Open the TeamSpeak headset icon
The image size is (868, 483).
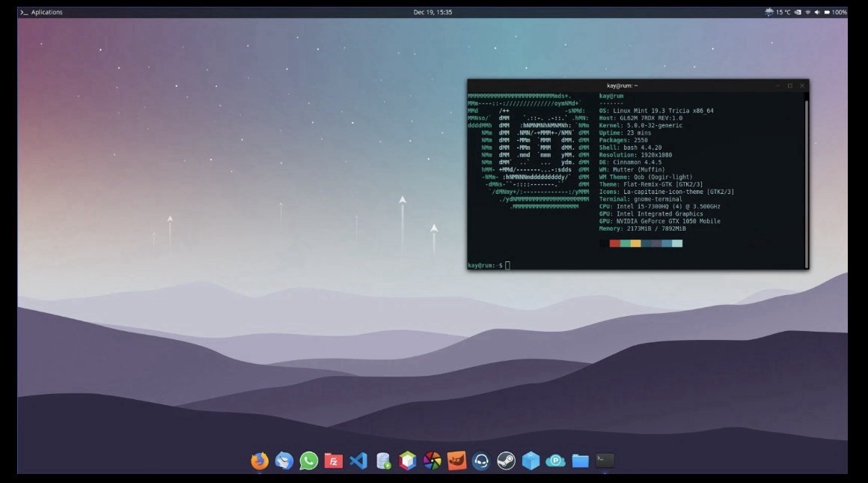[481, 461]
